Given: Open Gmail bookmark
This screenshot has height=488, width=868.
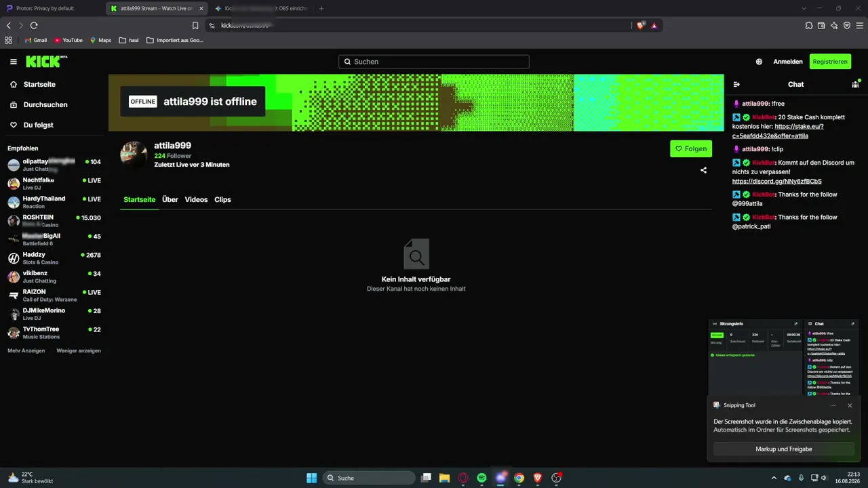Looking at the screenshot, I should point(35,40).
